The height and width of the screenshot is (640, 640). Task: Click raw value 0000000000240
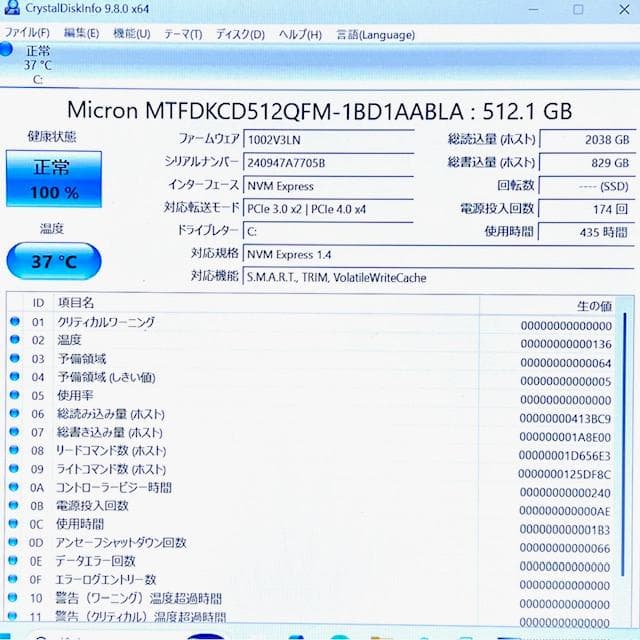click(x=565, y=493)
